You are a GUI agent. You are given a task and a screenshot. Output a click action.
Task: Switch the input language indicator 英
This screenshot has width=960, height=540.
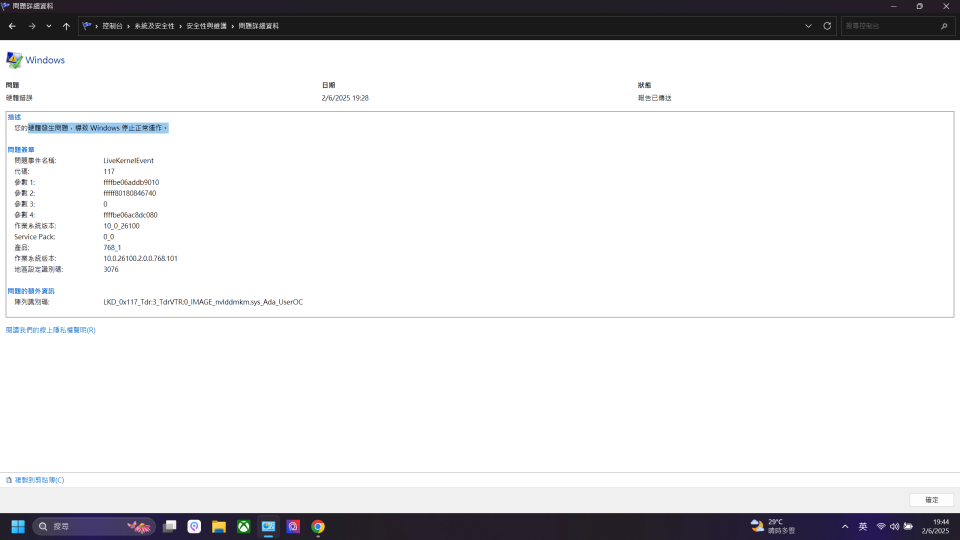point(863,527)
